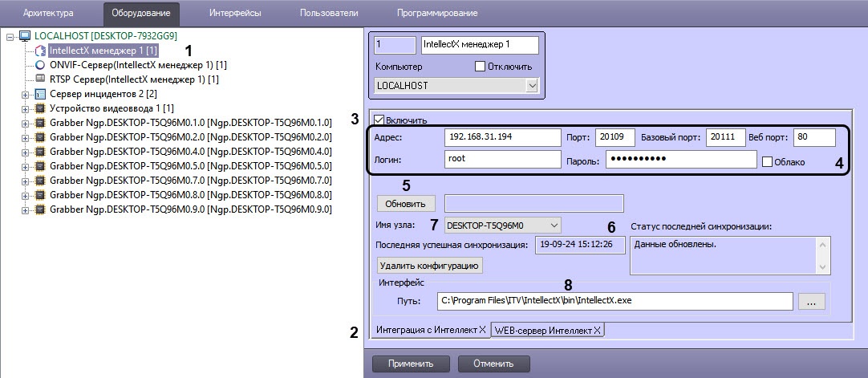
Task: Click the Grabber Ngp.DESKTOP-T5Q96M0.1.0 chip icon
Action: point(40,122)
